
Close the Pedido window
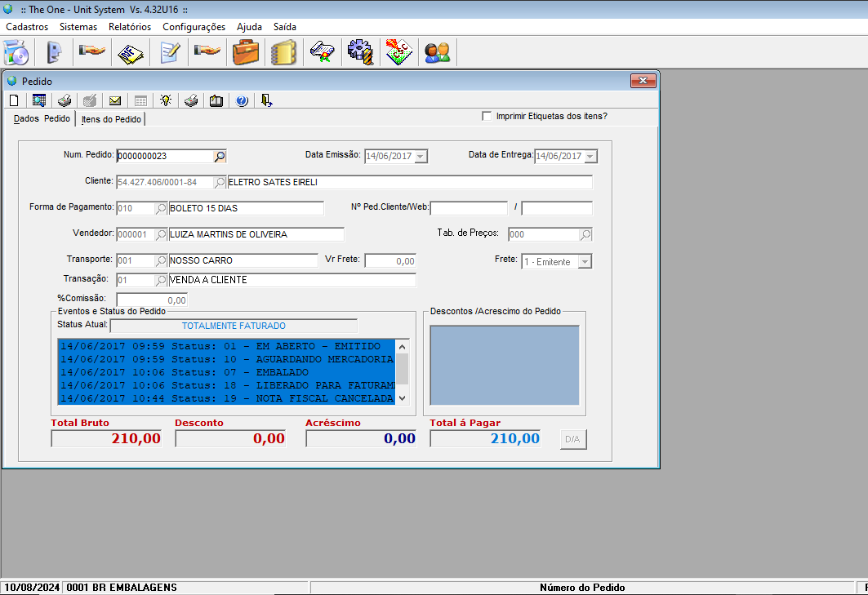tap(643, 81)
